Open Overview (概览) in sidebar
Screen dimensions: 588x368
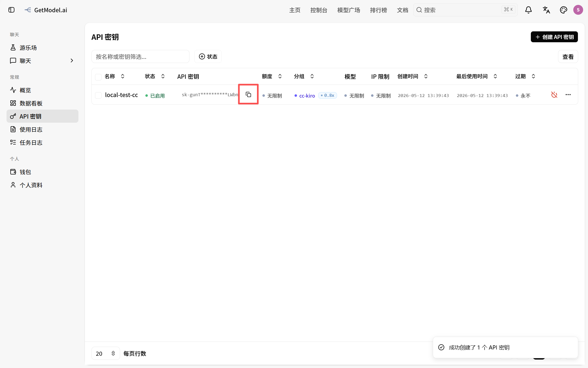[x=42, y=90]
